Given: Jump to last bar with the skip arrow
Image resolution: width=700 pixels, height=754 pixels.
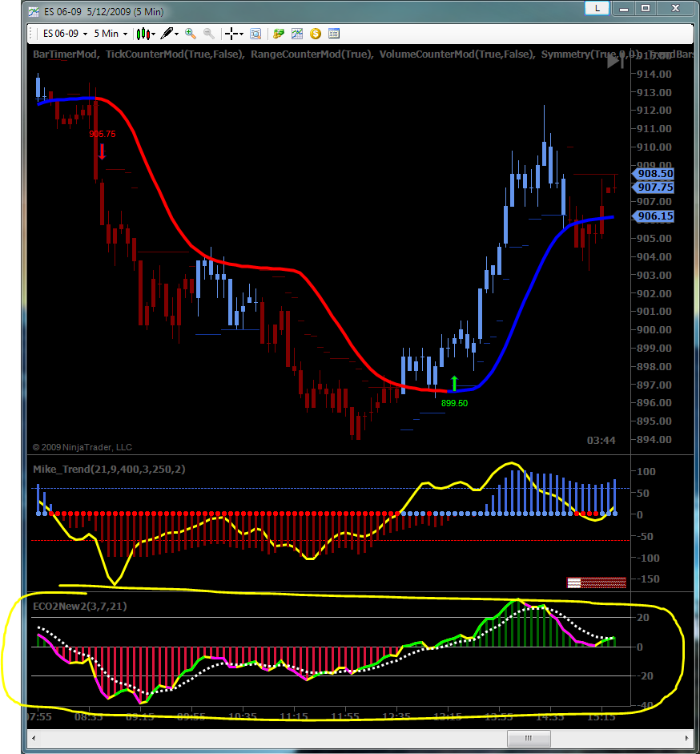Looking at the screenshot, I should pyautogui.click(x=615, y=62).
